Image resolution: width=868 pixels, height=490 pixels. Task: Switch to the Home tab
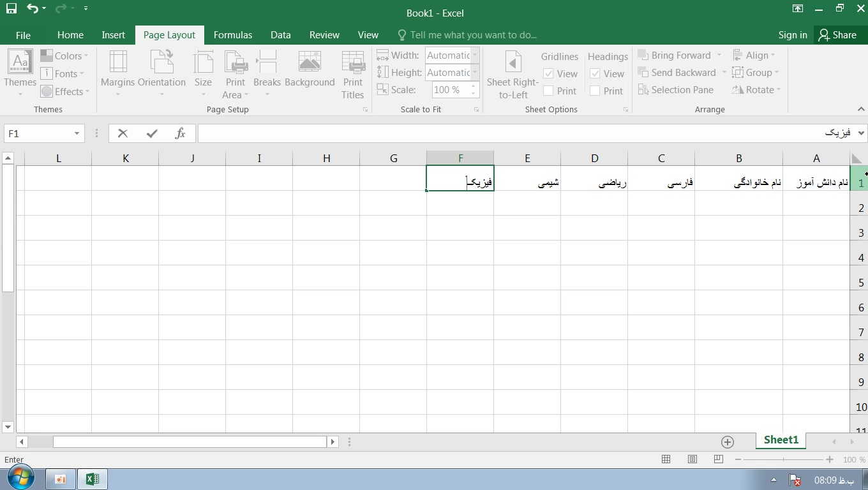[70, 35]
